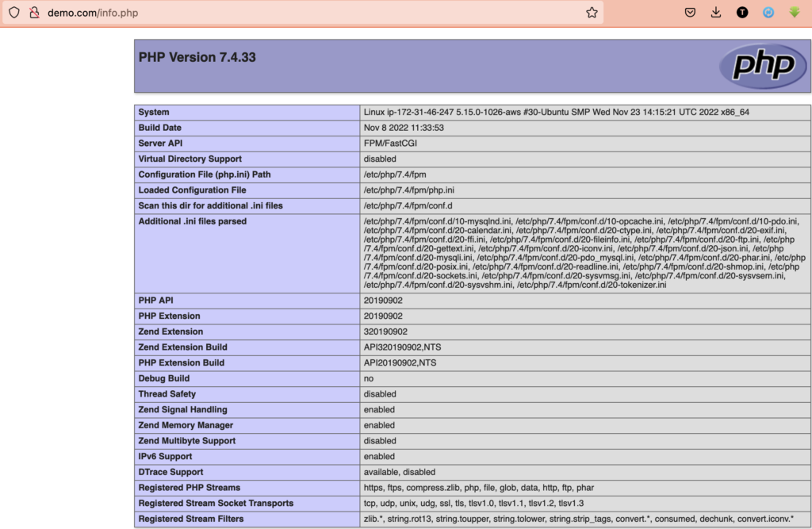Click the Server API value FPM/FastCGI
Screen dimensions: 812x529
390,144
